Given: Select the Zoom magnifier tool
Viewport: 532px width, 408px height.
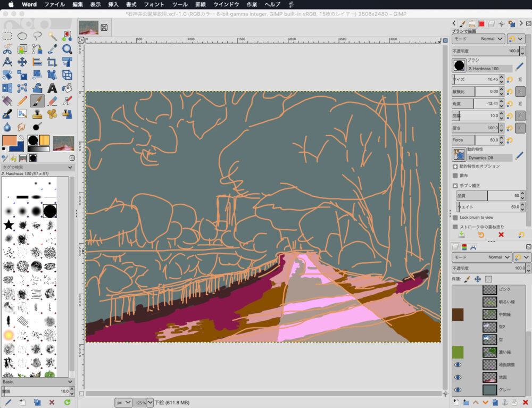Looking at the screenshot, I should 67,49.
